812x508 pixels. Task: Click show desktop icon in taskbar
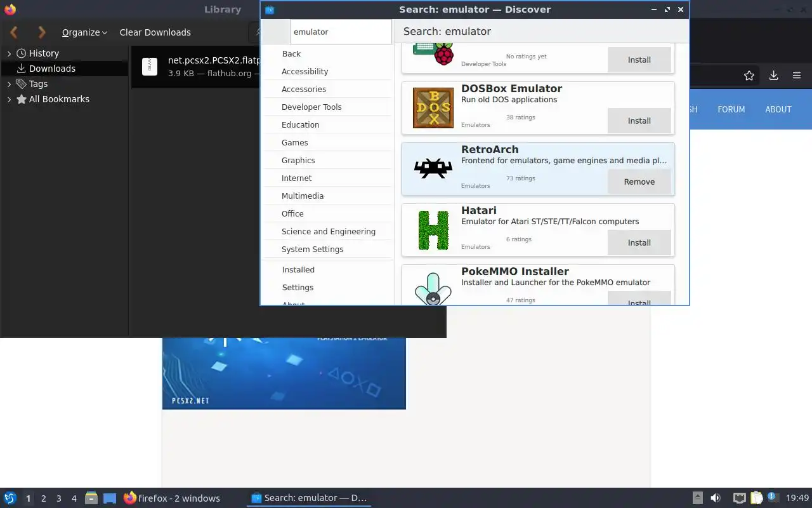pyautogui.click(x=110, y=498)
